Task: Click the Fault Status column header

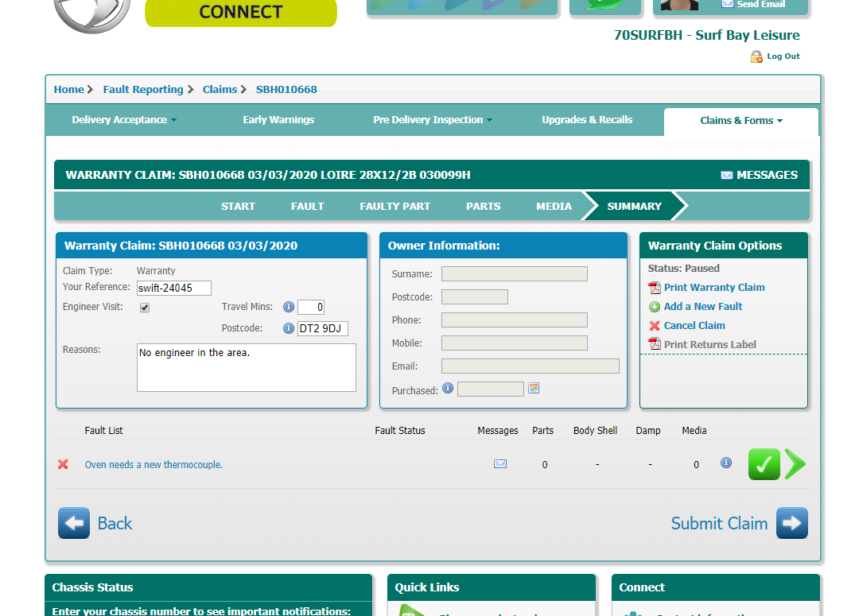Action: click(400, 430)
